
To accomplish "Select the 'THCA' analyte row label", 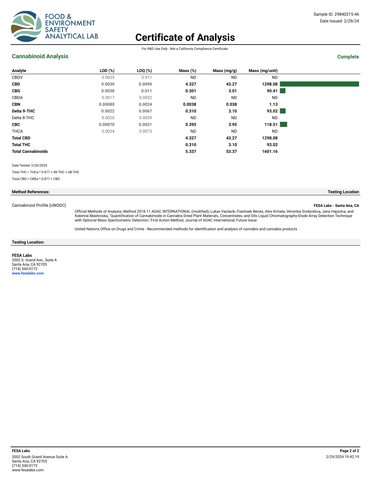I will click(x=17, y=131).
